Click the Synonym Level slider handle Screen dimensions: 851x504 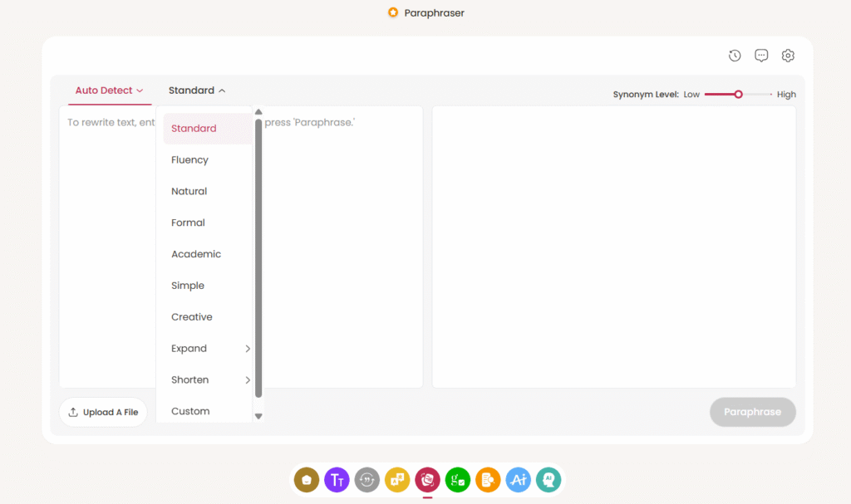click(x=738, y=95)
